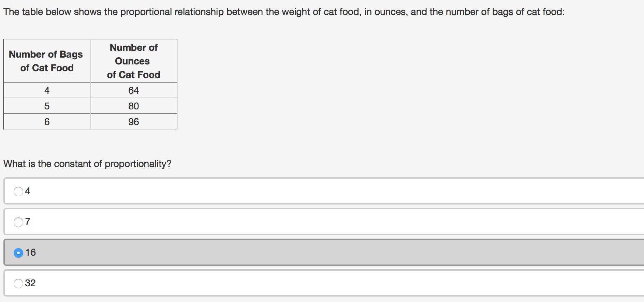644x302 pixels.
Task: Click the table cell containing 96
Action: coord(133,122)
